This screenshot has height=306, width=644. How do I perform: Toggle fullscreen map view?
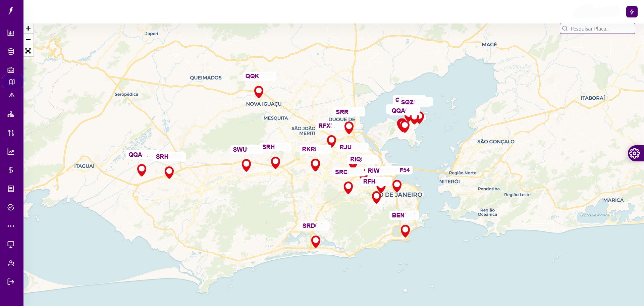pos(28,51)
